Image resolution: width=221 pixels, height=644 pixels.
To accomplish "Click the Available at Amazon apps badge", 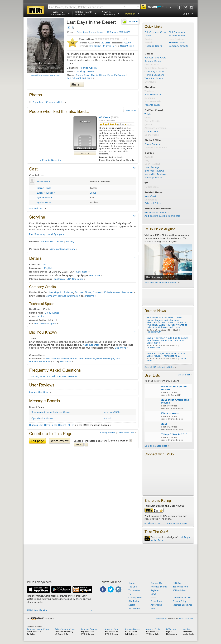I will [82, 590].
